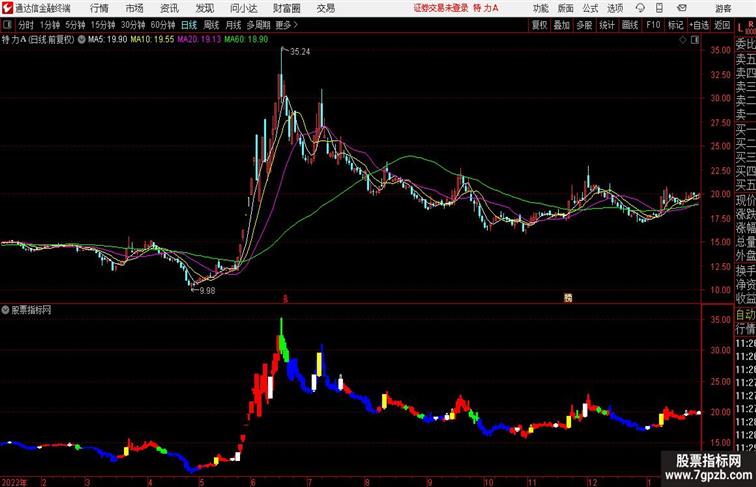Open the 股票指标网 indicator dropdown circle
Screen dimensions: 756x487
pos(5,310)
